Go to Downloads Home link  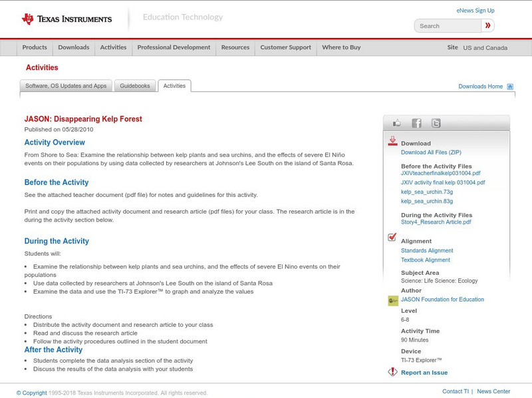480,87
